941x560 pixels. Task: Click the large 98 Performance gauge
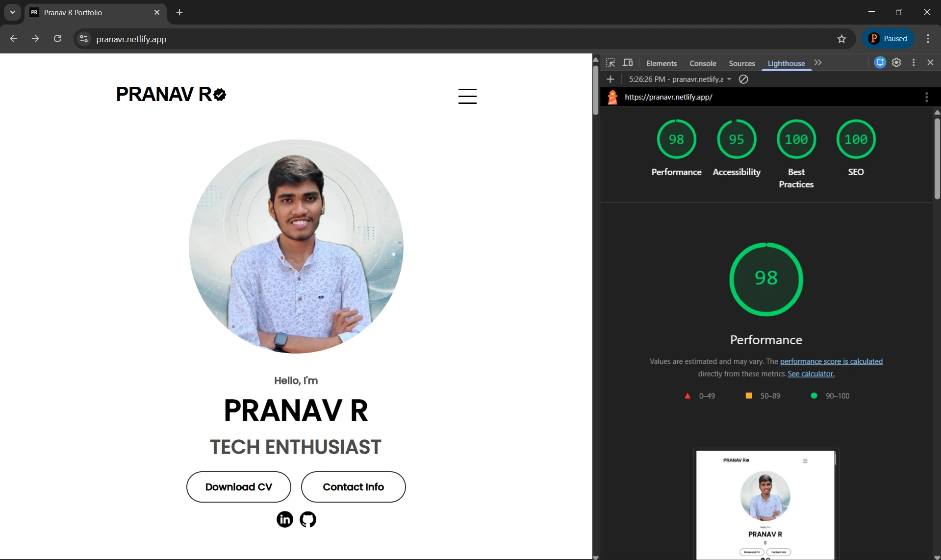[766, 279]
